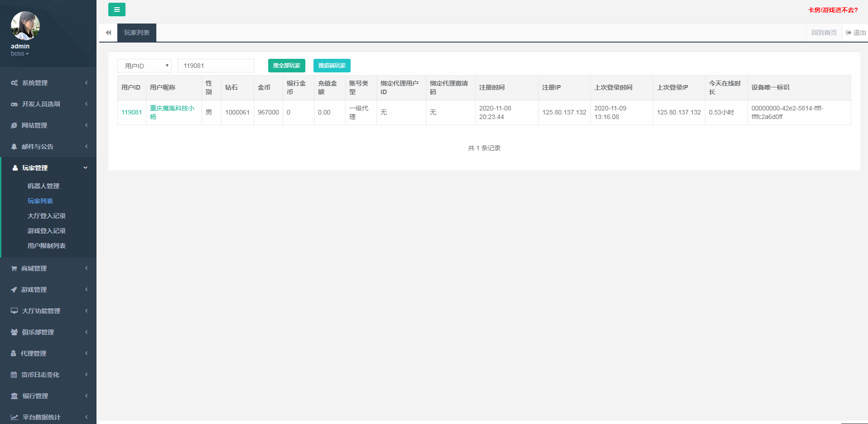Image resolution: width=868 pixels, height=424 pixels.
Task: Open 用户限制列表 in the sidebar submenu
Action: tap(47, 246)
